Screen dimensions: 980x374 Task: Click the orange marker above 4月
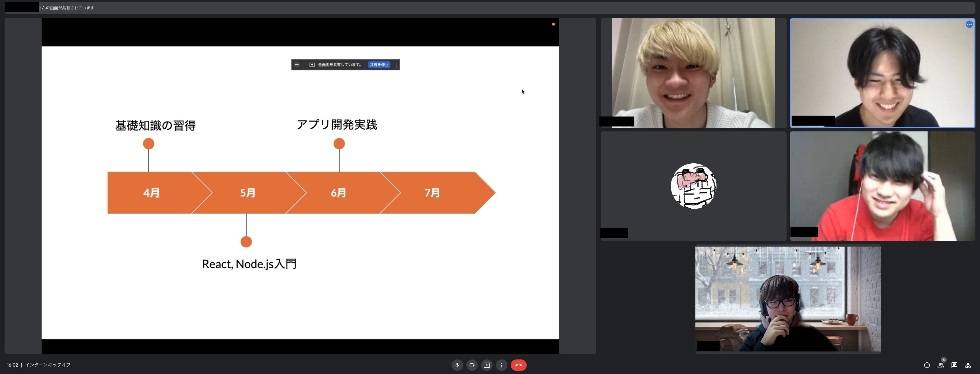pos(149,144)
